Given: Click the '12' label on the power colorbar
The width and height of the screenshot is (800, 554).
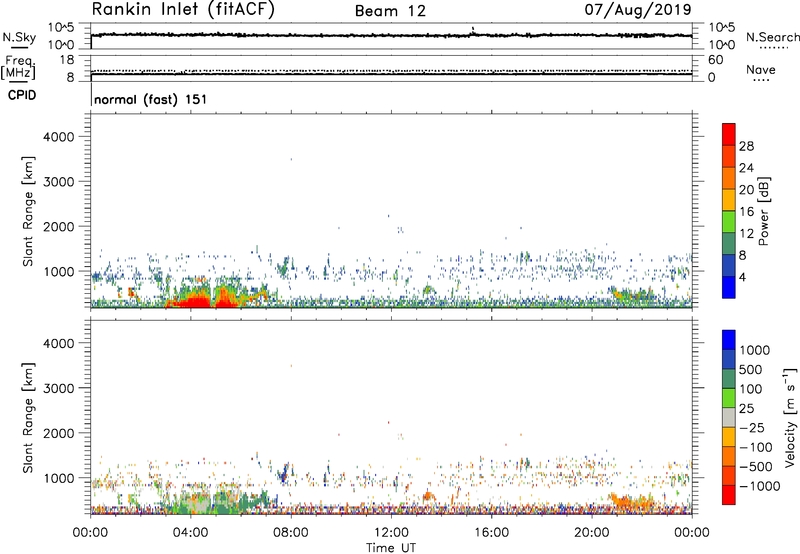Looking at the screenshot, I should point(746,234).
